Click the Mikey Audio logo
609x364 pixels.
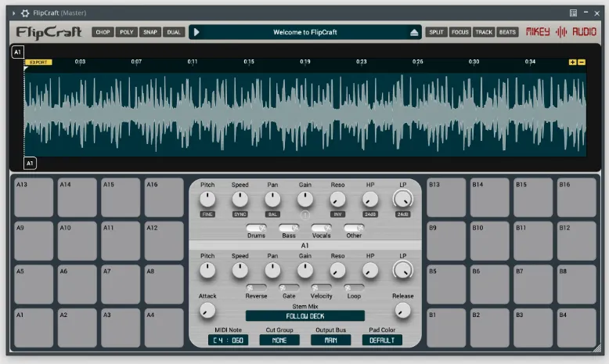tap(560, 32)
